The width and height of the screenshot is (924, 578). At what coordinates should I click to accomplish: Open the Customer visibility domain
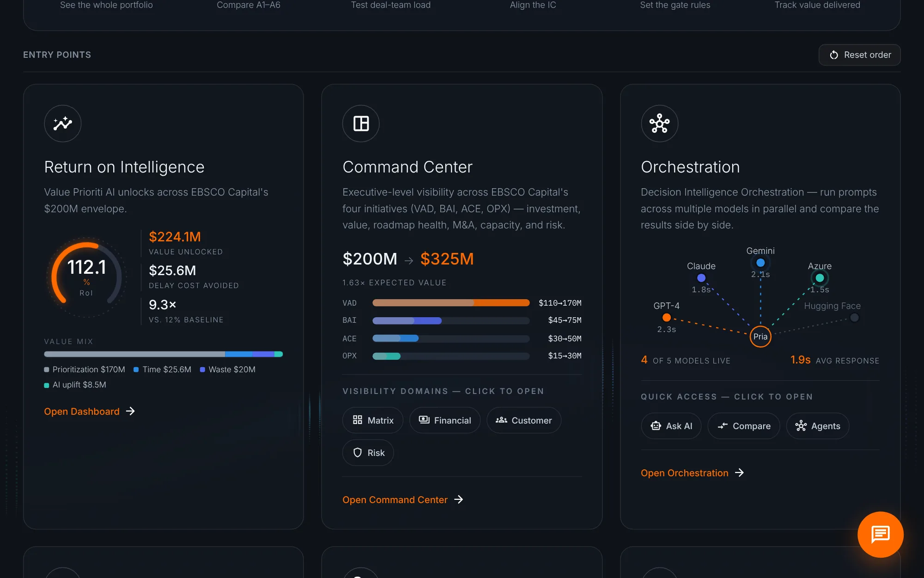coord(524,420)
